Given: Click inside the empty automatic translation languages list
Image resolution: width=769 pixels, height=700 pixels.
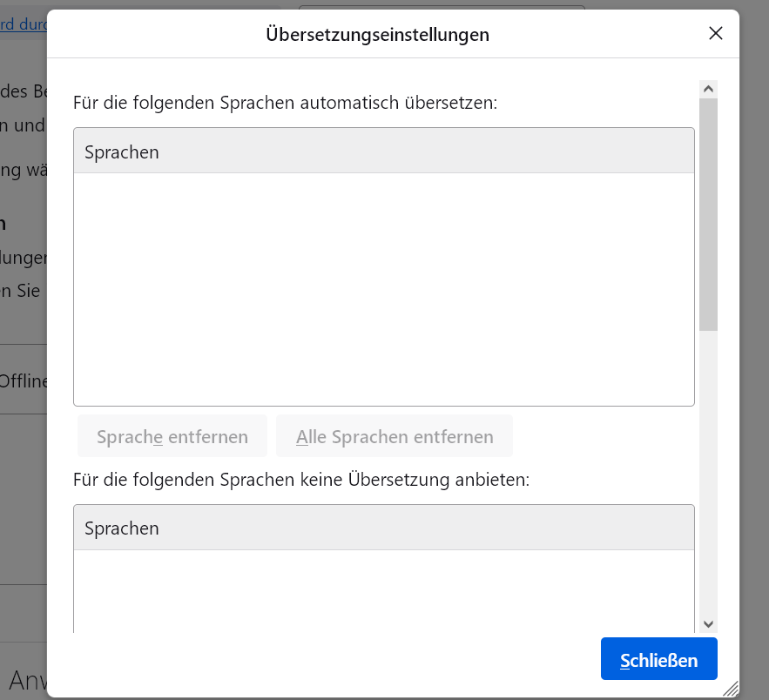Looking at the screenshot, I should (x=383, y=287).
